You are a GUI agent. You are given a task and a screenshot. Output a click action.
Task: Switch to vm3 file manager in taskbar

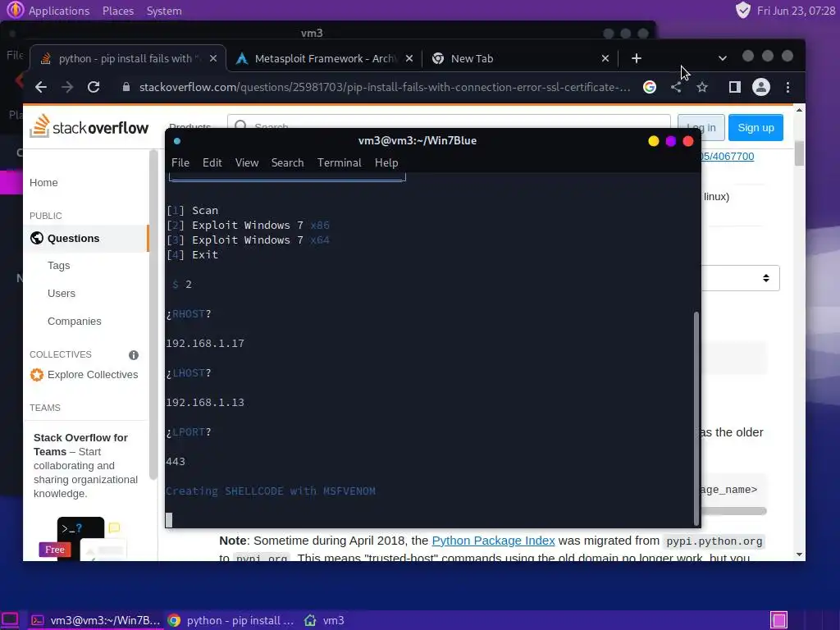click(325, 620)
